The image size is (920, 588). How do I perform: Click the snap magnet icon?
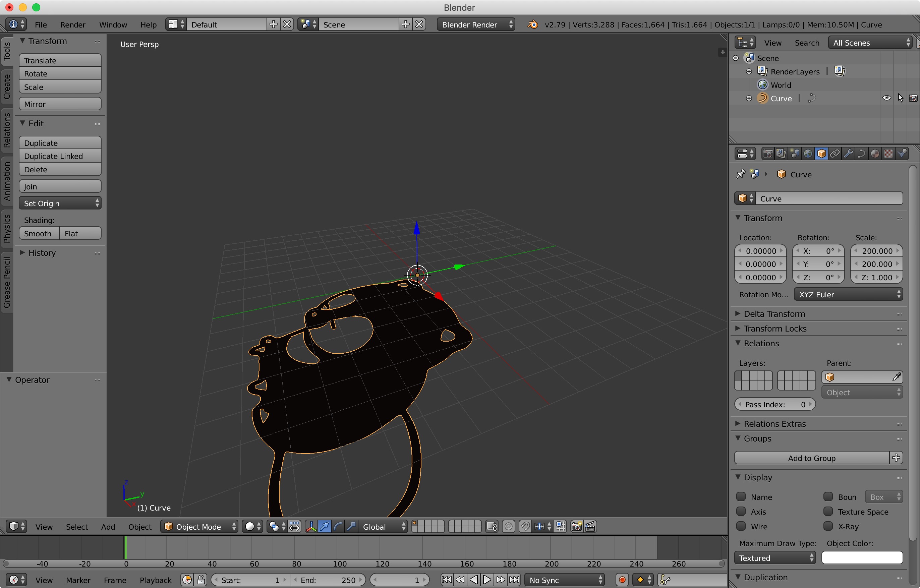click(525, 527)
